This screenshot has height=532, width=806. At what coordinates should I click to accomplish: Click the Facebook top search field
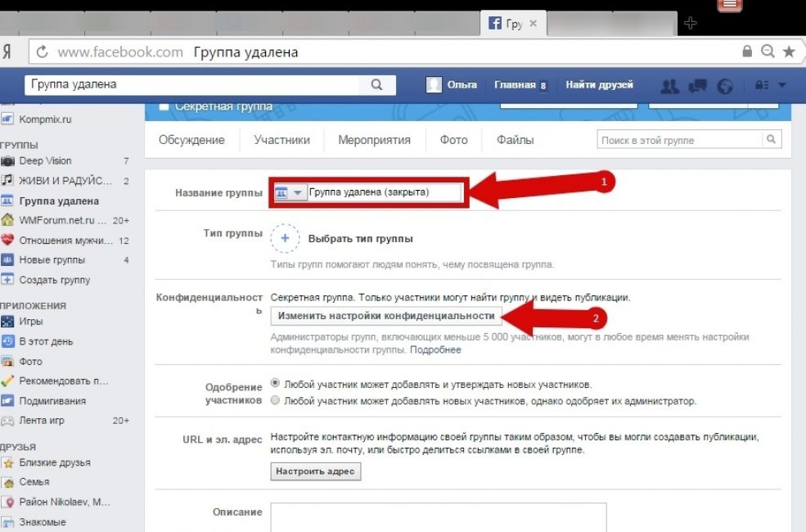point(191,85)
